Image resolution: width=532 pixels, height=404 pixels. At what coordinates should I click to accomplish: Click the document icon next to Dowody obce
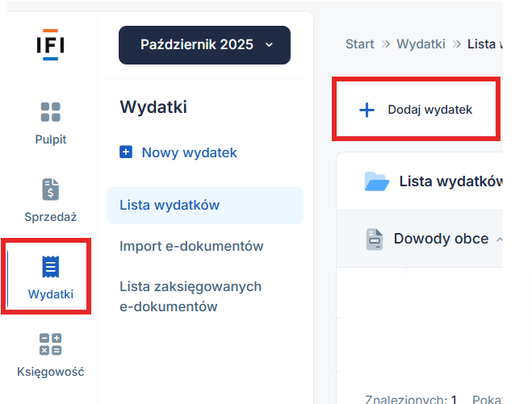[374, 239]
